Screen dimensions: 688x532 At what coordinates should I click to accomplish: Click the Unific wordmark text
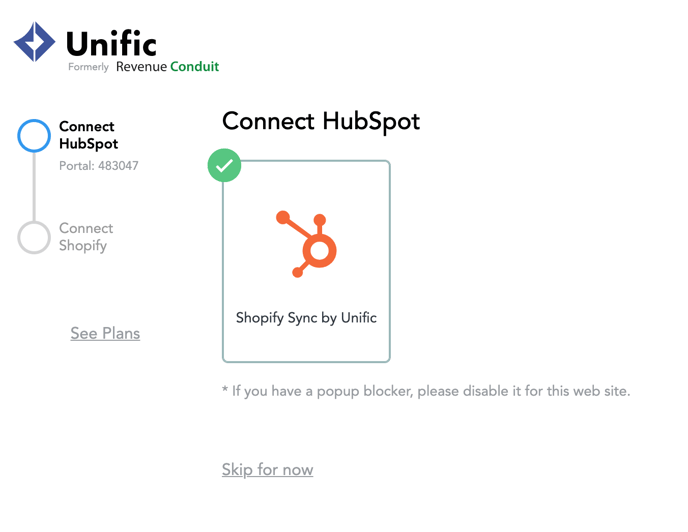[x=111, y=43]
